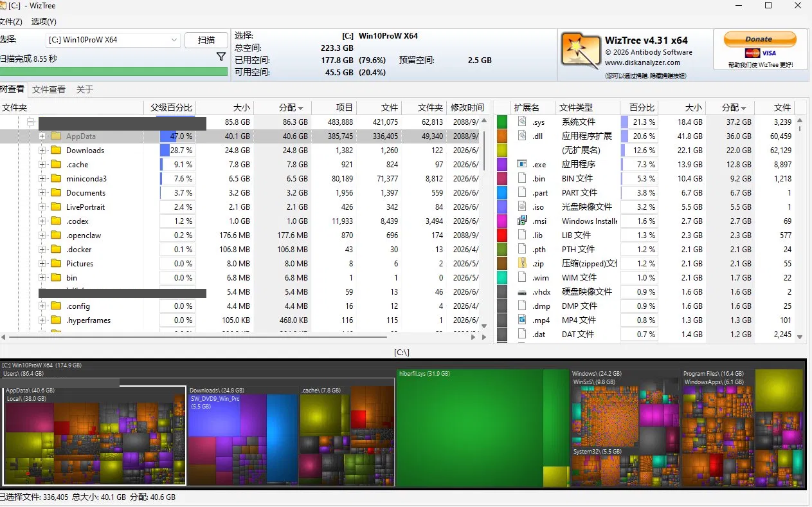The width and height of the screenshot is (812, 507).
Task: Click the filter funnel icon
Action: tap(221, 57)
